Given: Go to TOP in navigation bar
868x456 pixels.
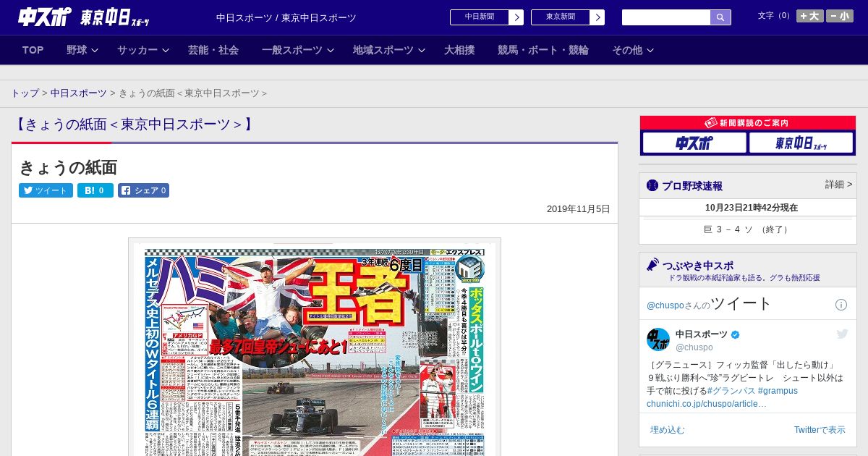Looking at the screenshot, I should pos(33,50).
